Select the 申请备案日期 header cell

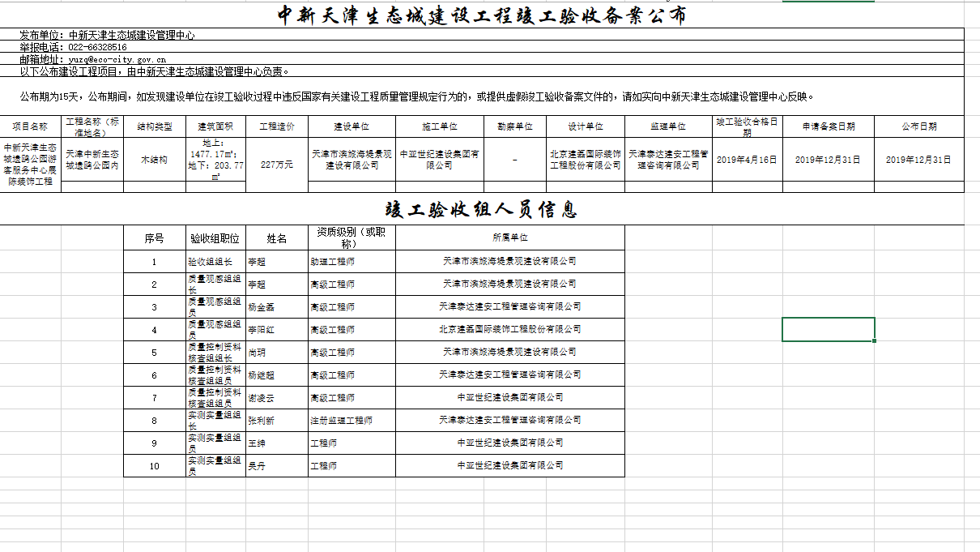829,126
